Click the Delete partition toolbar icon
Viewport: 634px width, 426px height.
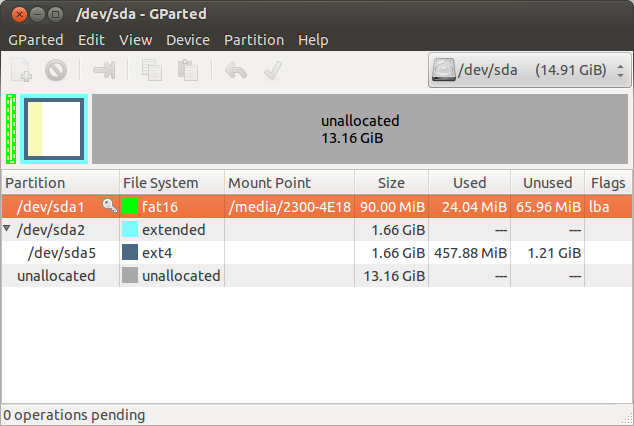(x=56, y=71)
